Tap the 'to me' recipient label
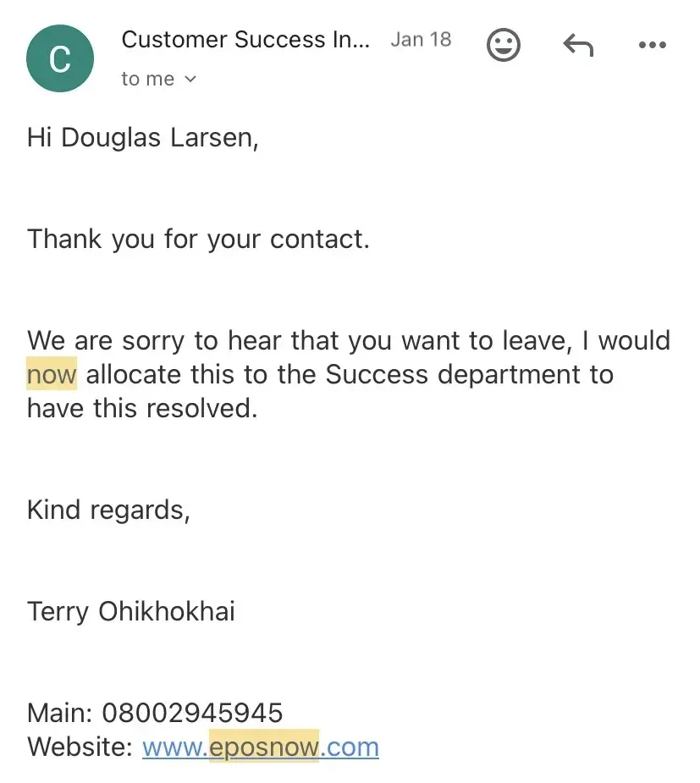Image resolution: width=700 pixels, height=783 pixels. pos(148,79)
